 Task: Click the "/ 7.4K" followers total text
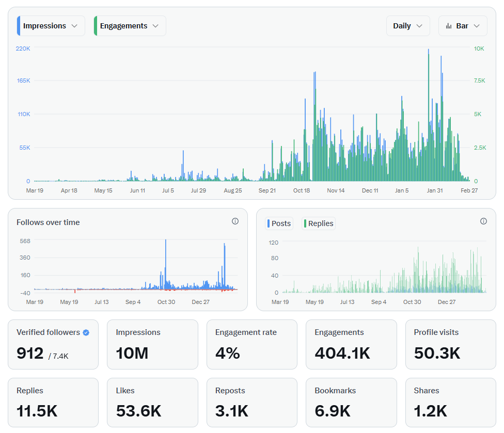[58, 356]
